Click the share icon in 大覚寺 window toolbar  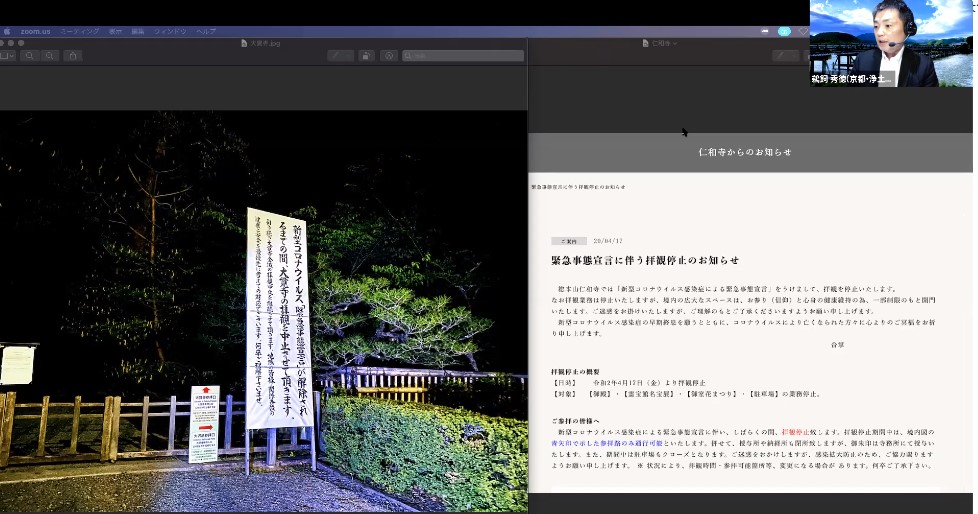(72, 56)
